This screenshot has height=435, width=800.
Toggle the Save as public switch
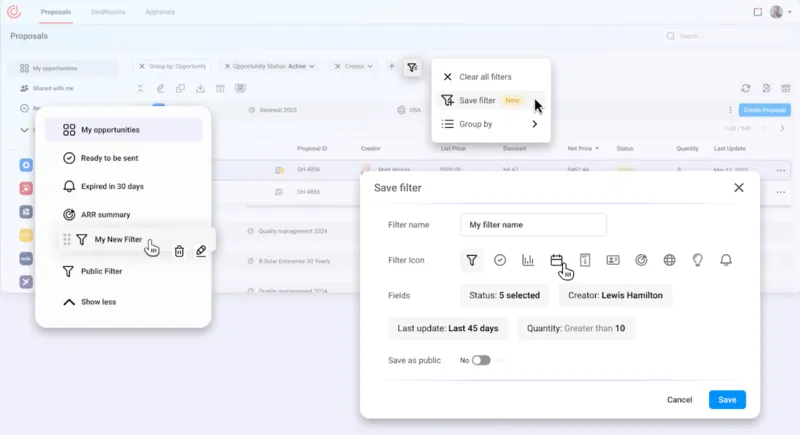[481, 360]
